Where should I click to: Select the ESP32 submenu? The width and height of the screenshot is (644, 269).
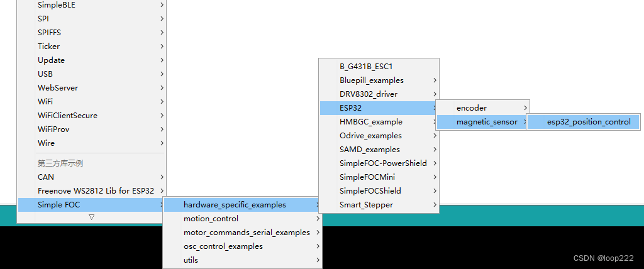click(x=379, y=108)
